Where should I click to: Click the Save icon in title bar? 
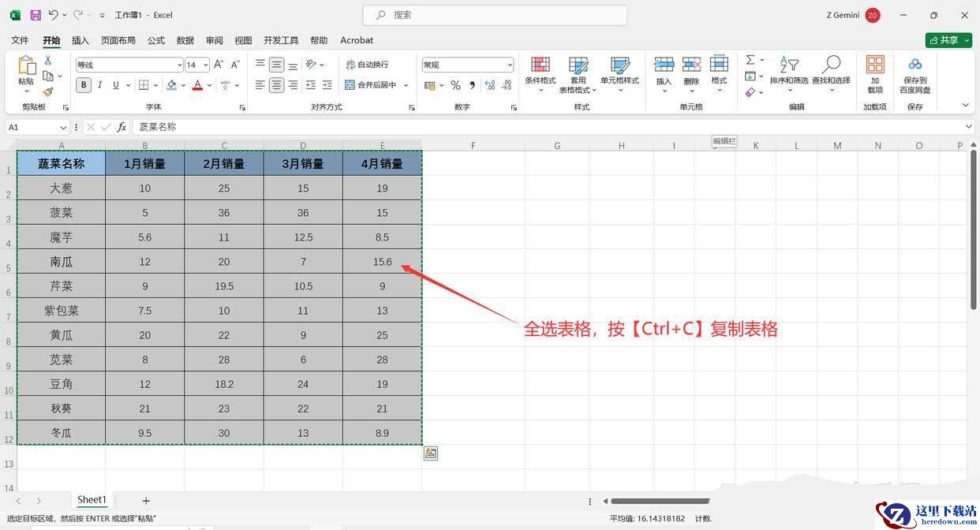point(36,15)
